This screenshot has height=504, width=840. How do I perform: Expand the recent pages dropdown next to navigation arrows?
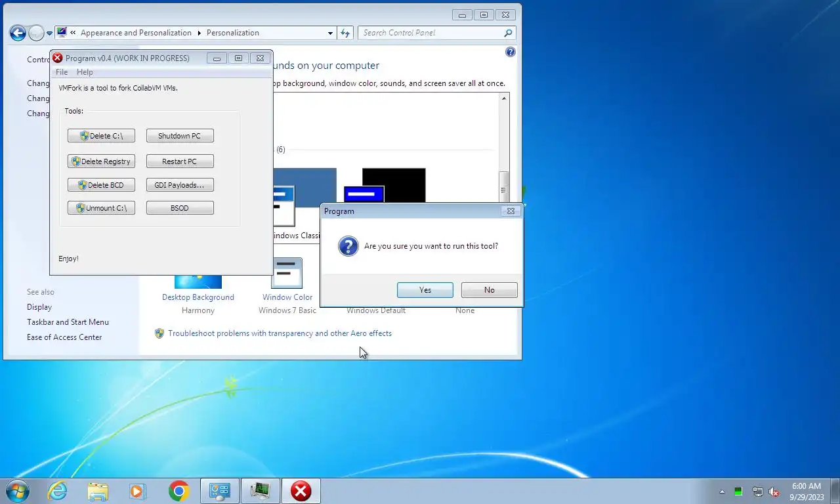tap(49, 33)
